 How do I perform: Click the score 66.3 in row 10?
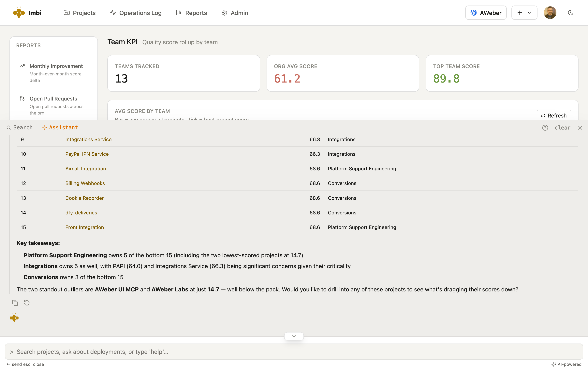click(315, 154)
